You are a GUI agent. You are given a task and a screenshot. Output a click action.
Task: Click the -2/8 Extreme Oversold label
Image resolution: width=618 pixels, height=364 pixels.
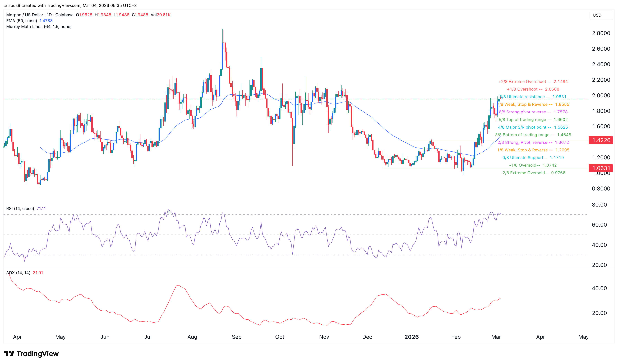click(532, 173)
